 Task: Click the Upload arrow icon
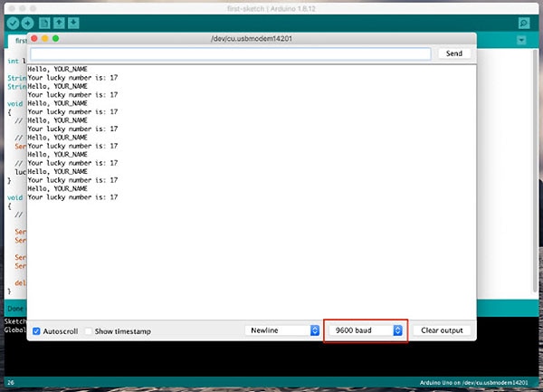[27, 22]
